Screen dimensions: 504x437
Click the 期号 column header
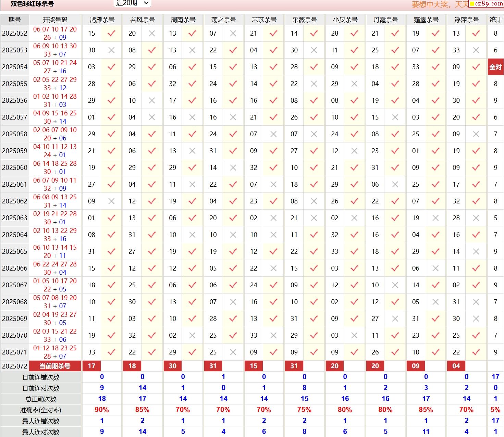pos(14,20)
